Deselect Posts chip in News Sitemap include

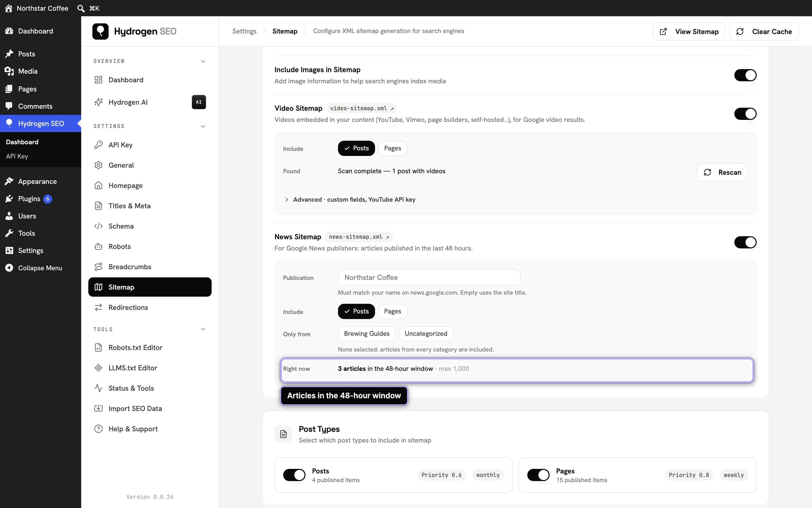tap(356, 311)
